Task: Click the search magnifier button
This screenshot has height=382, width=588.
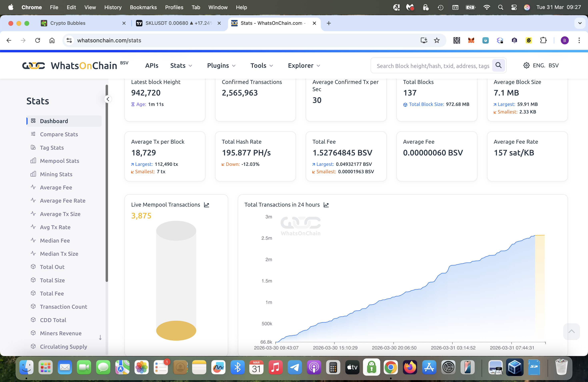Action: pos(498,65)
